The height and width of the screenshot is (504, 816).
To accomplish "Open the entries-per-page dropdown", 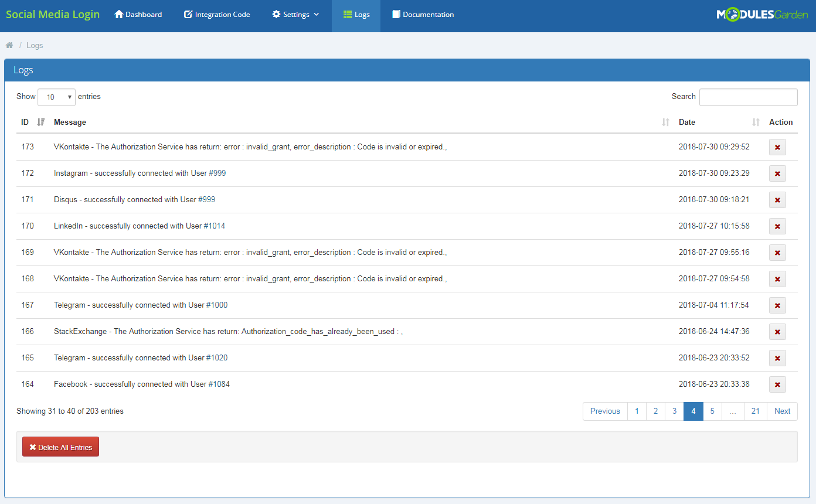I will click(56, 97).
